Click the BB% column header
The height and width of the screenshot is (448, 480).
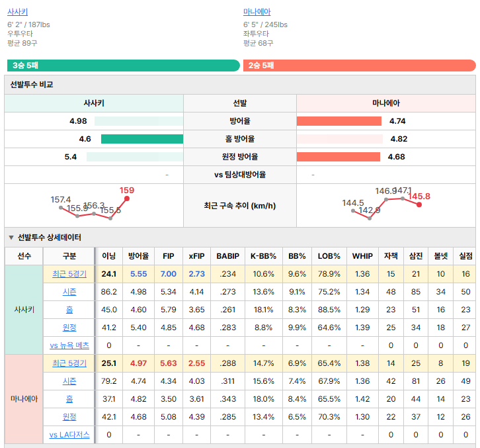[x=297, y=256]
